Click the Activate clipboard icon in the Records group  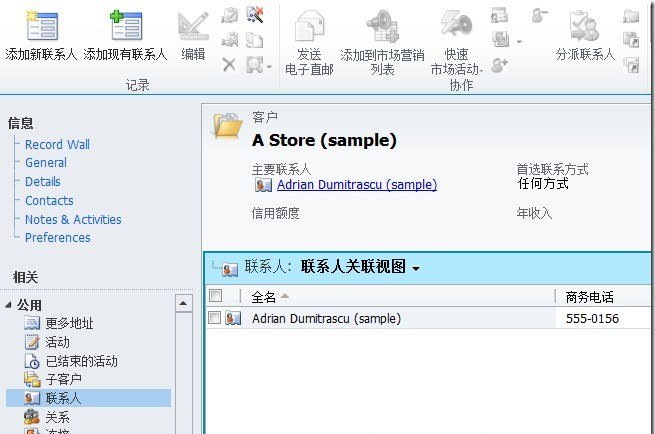(229, 15)
